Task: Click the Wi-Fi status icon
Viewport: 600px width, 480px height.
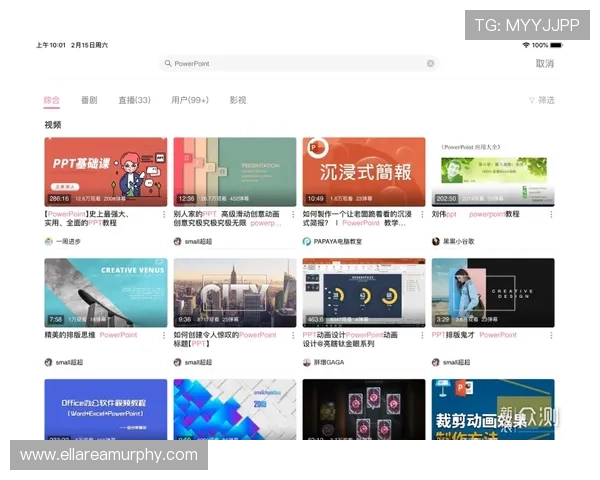Action: tap(526, 45)
